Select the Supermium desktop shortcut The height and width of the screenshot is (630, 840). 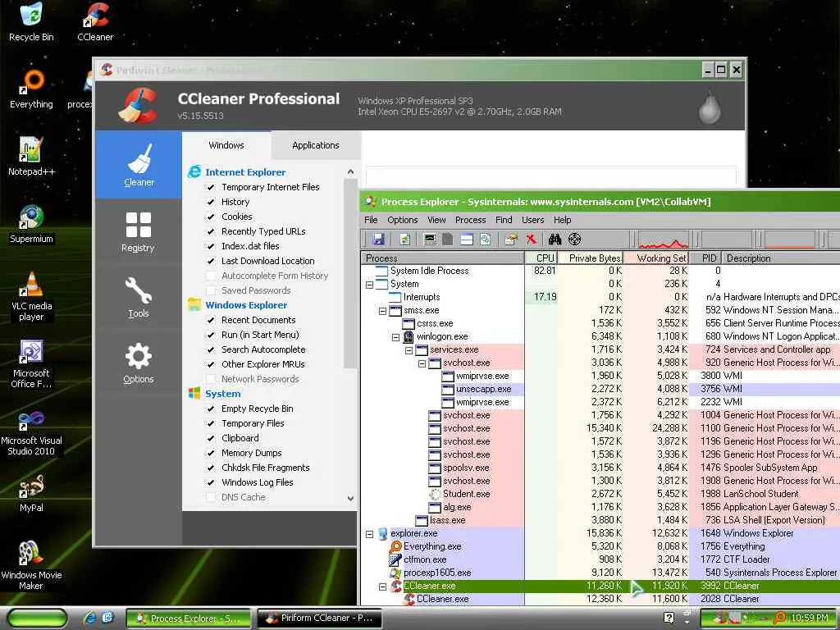pos(31,224)
